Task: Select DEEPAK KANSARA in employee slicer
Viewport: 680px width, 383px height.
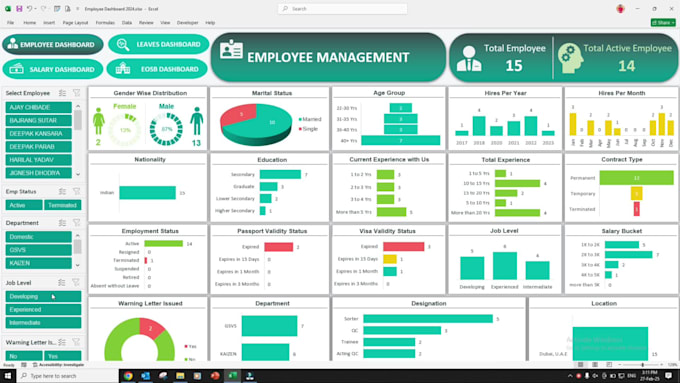Action: [39, 134]
